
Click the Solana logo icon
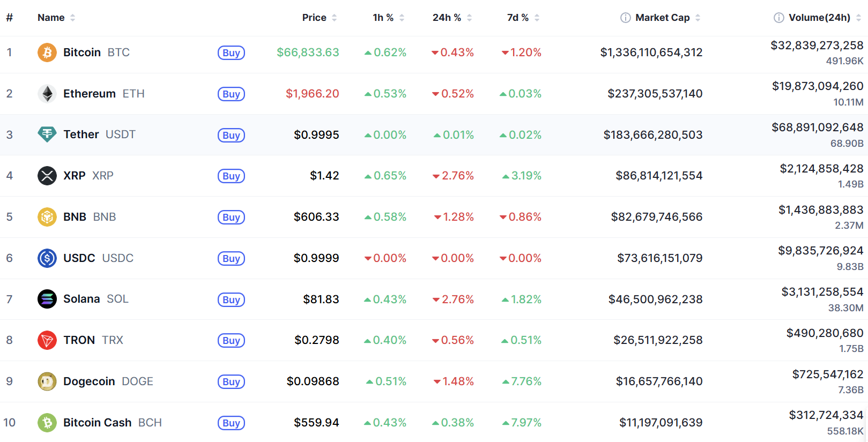(47, 299)
